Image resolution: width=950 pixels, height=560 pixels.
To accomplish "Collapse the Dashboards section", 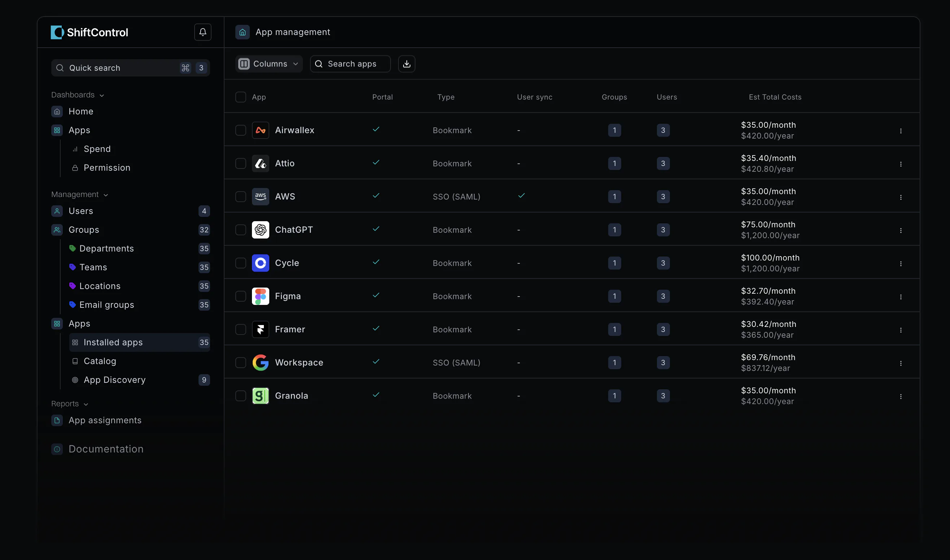I will (x=77, y=95).
